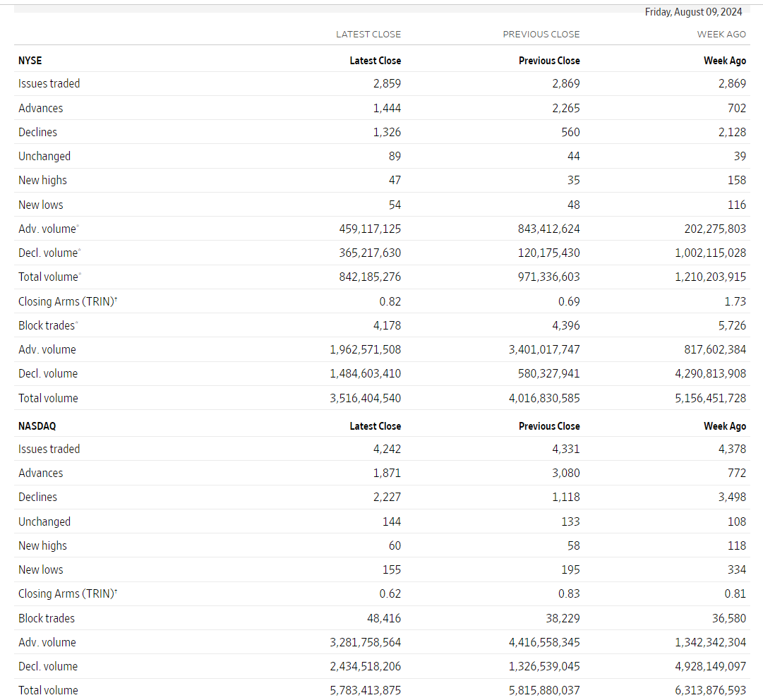
Task: Click the NYSE section heading
Action: (30, 61)
